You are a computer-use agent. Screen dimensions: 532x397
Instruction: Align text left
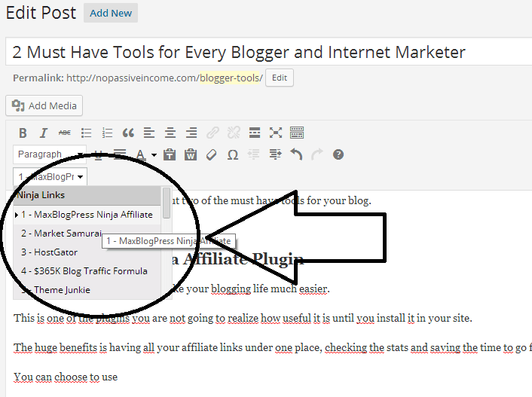149,133
